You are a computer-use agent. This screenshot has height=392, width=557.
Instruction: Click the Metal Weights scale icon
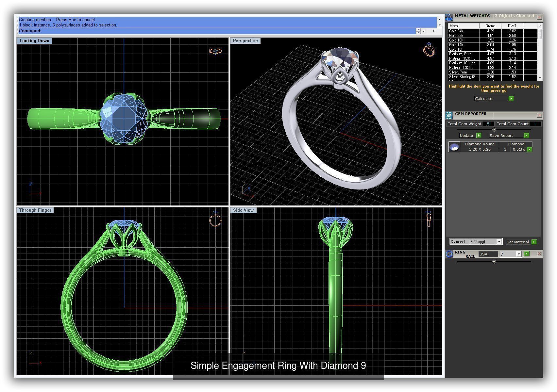tap(449, 17)
